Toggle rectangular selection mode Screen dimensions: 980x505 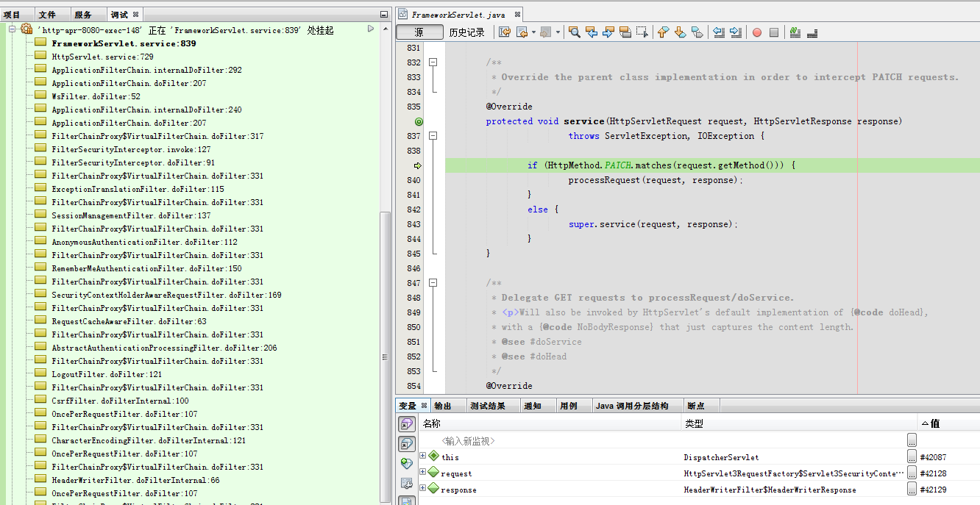[x=642, y=32]
